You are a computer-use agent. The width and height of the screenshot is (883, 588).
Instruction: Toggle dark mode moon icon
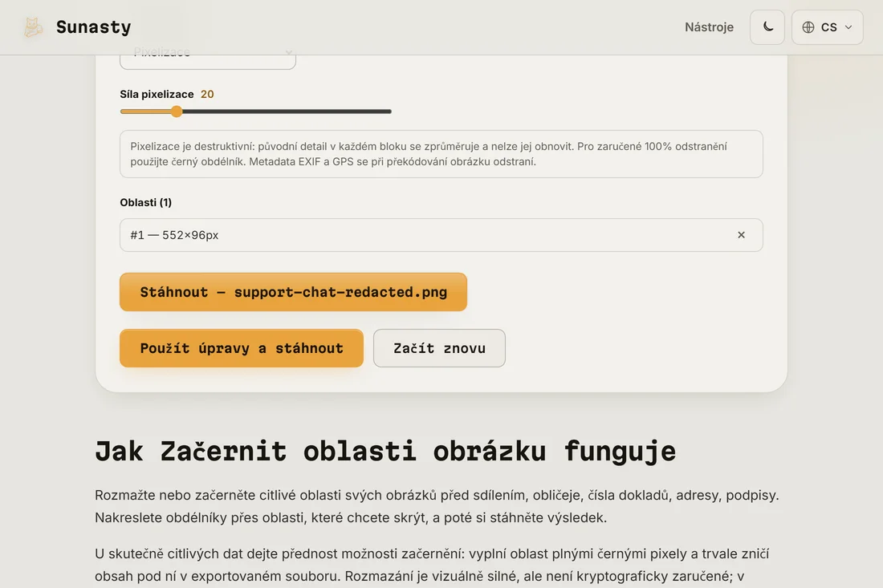click(767, 27)
